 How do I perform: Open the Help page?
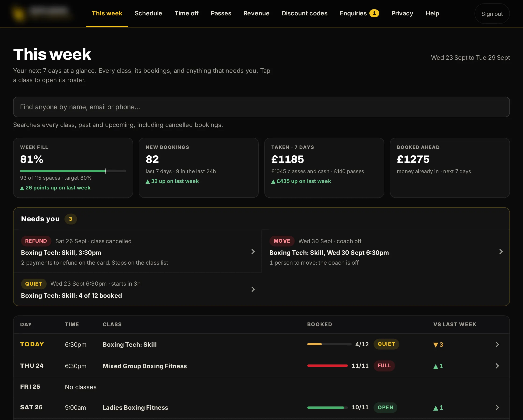[432, 13]
